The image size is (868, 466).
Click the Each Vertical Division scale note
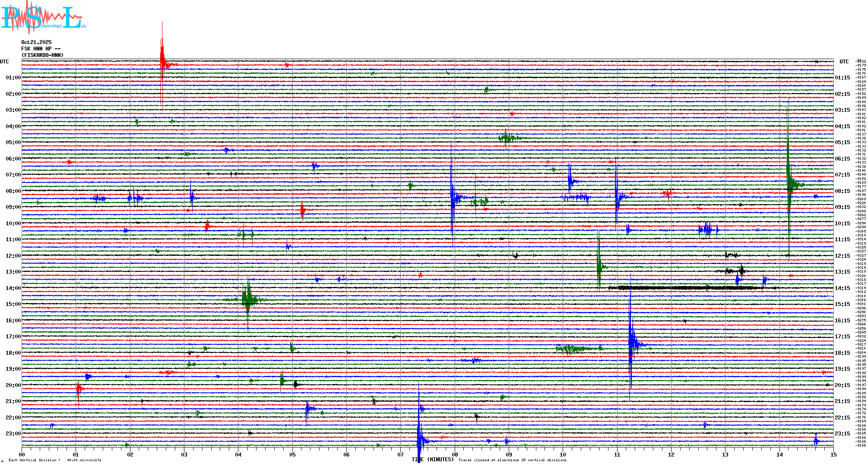(x=54, y=460)
